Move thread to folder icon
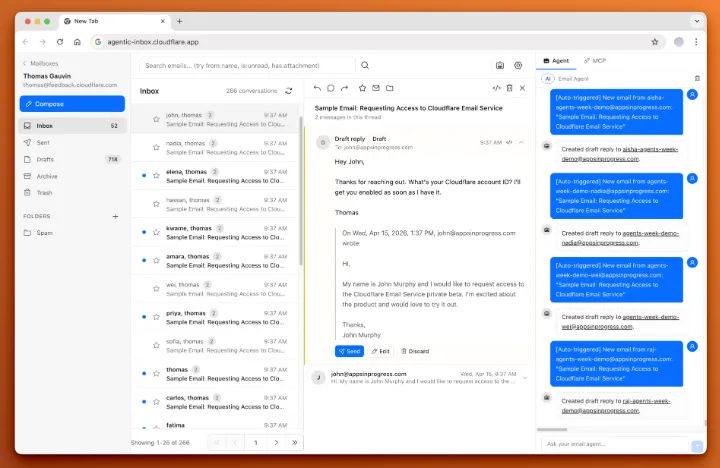Screen dimensions: 720x468 [x=390, y=88]
